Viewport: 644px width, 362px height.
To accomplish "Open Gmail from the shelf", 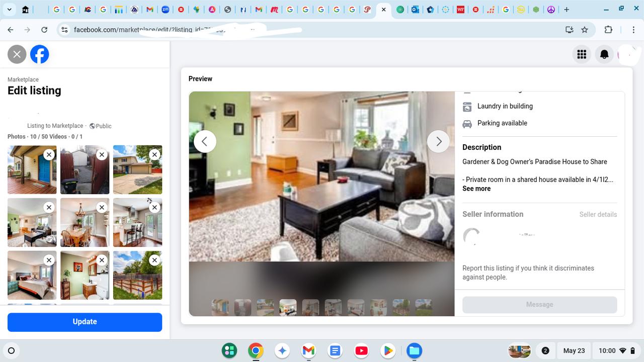I will click(x=308, y=350).
